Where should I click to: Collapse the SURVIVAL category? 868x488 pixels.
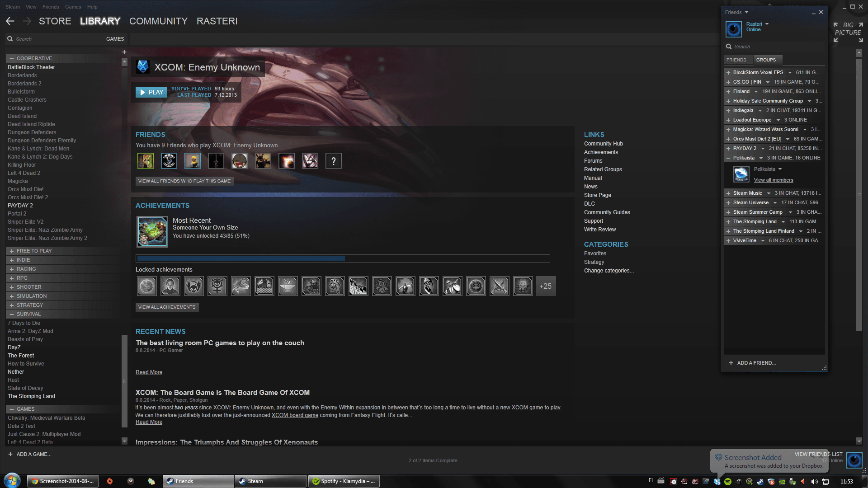(x=12, y=314)
